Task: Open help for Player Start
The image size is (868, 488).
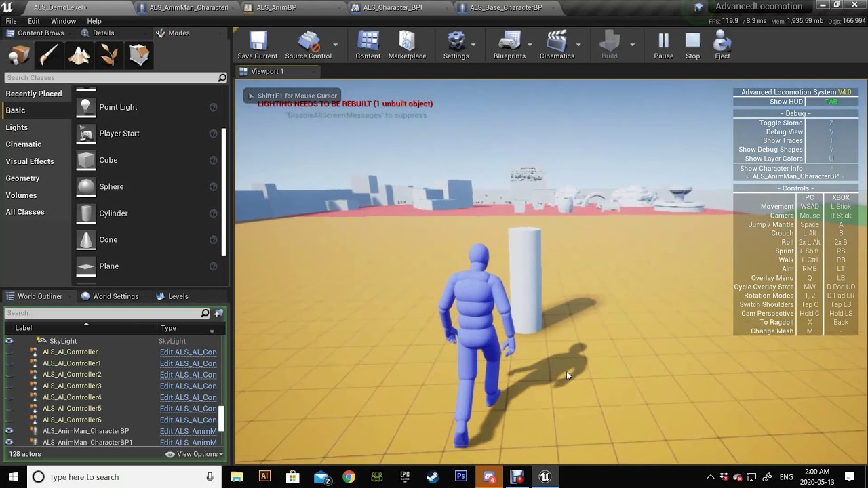Action: (x=213, y=134)
